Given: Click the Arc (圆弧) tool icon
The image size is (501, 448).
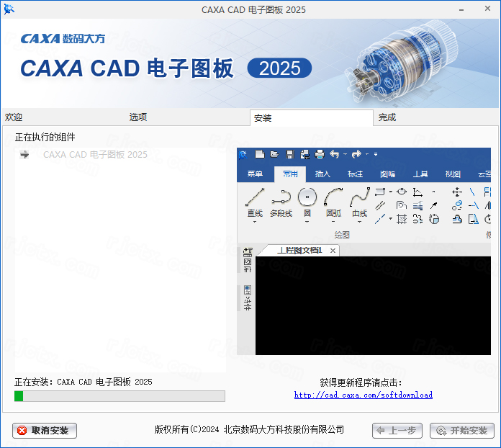Looking at the screenshot, I should pos(333,197).
